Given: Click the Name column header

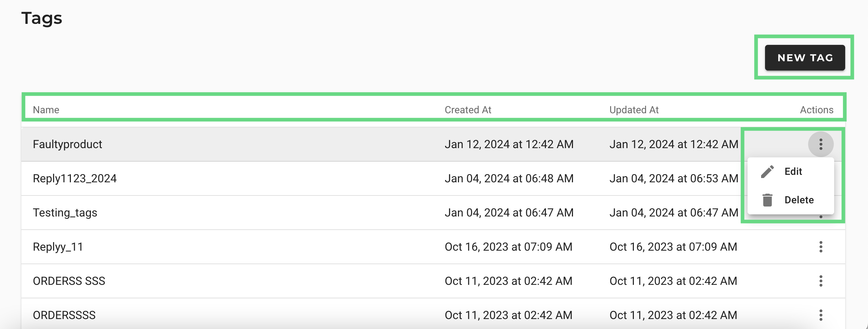Looking at the screenshot, I should [x=46, y=110].
